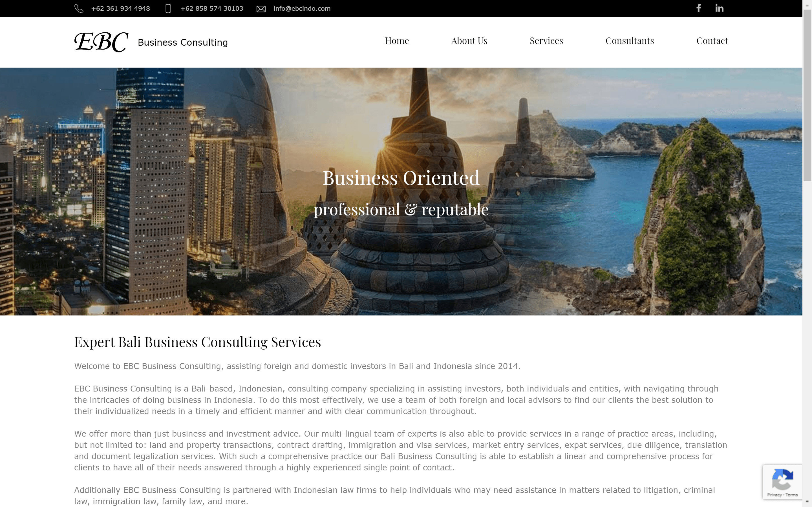This screenshot has width=812, height=507.
Task: Navigate to the Contact page
Action: point(712,41)
